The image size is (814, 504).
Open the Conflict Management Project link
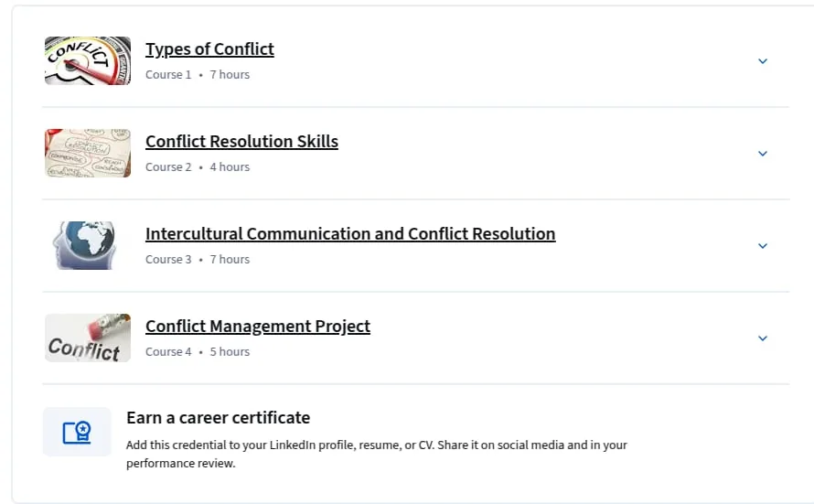tap(258, 326)
